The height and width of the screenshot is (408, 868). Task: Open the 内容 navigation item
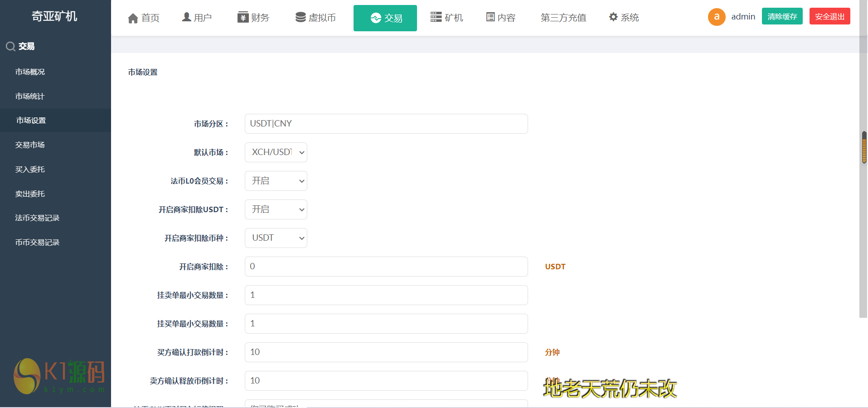tap(501, 18)
